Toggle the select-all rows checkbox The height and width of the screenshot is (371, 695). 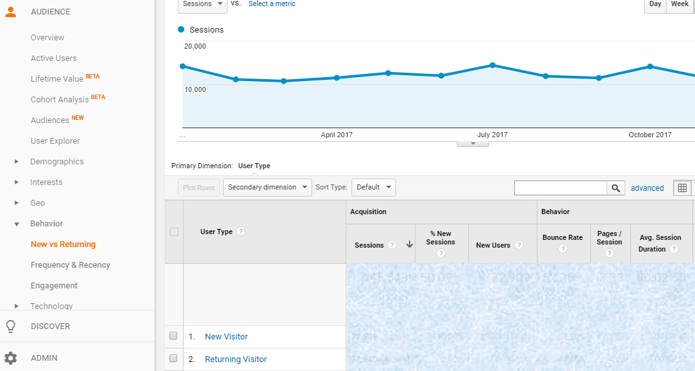[x=174, y=232]
